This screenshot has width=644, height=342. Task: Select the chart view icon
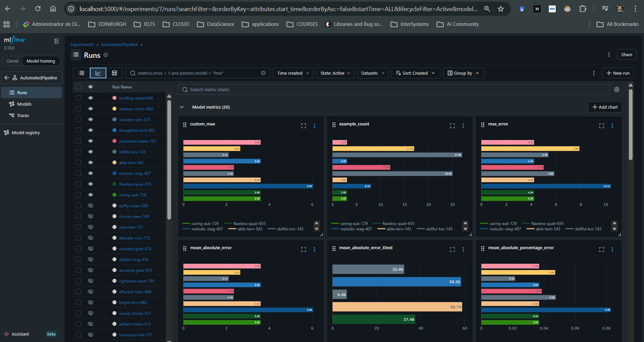[x=98, y=73]
